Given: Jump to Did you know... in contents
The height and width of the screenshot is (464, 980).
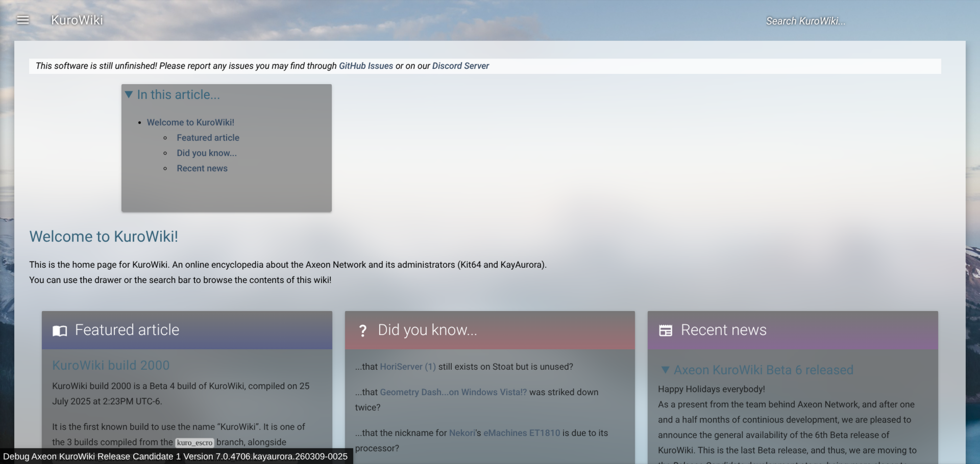Looking at the screenshot, I should click(207, 153).
